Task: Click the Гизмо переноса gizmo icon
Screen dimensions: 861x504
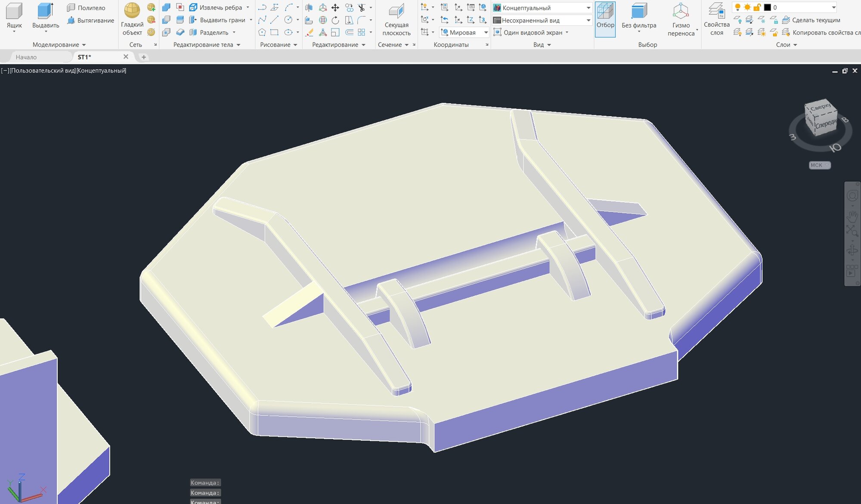Action: [x=681, y=12]
